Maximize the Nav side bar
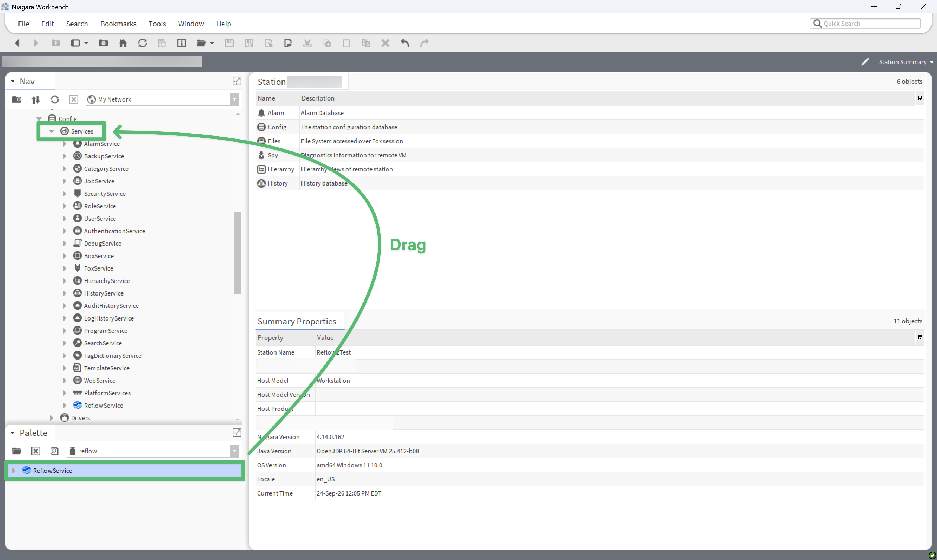937x560 pixels. coord(237,81)
